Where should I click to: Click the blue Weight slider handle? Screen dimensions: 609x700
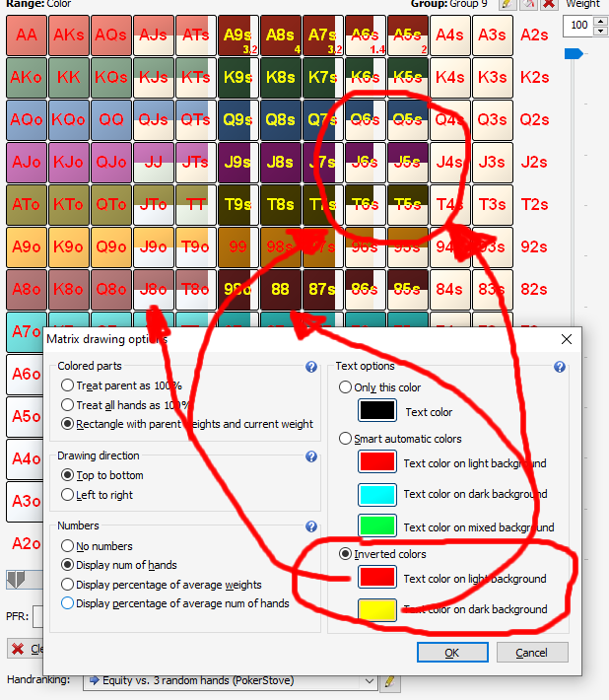pos(573,54)
